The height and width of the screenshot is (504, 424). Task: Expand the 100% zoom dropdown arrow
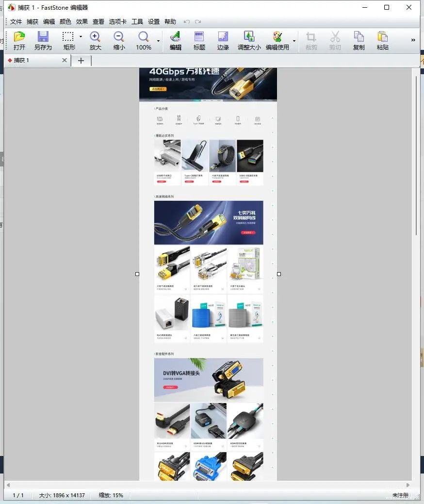click(x=158, y=41)
